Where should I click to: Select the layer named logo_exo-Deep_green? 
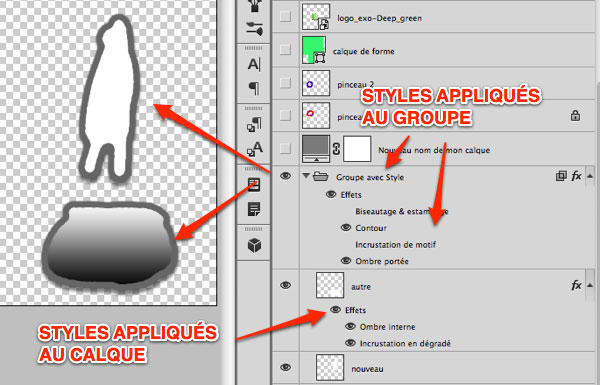tap(379, 18)
